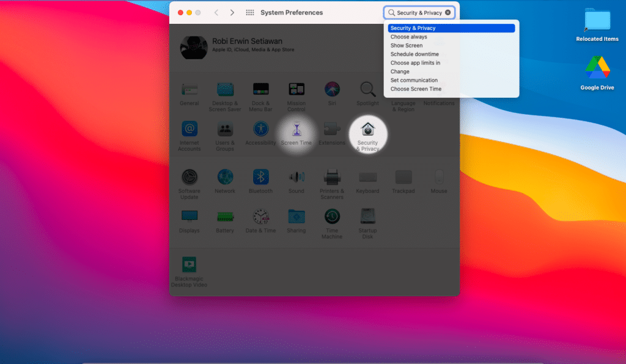Select 'Schedule downtime' search suggestion

tap(451, 54)
